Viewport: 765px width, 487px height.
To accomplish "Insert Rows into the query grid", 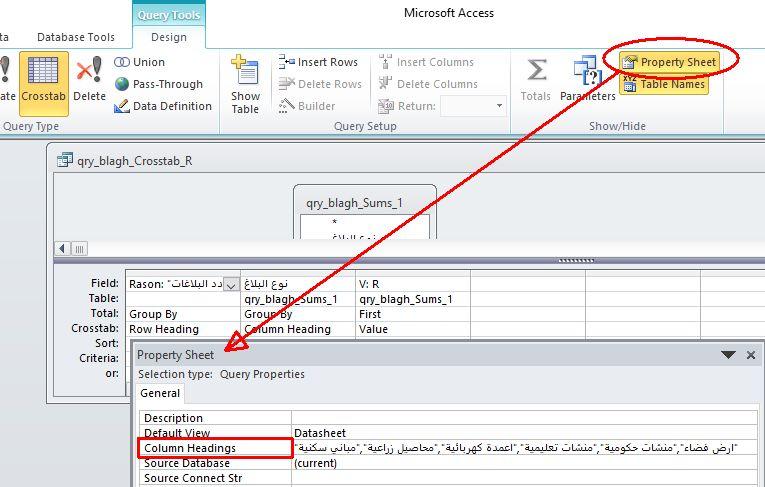I will pos(318,62).
